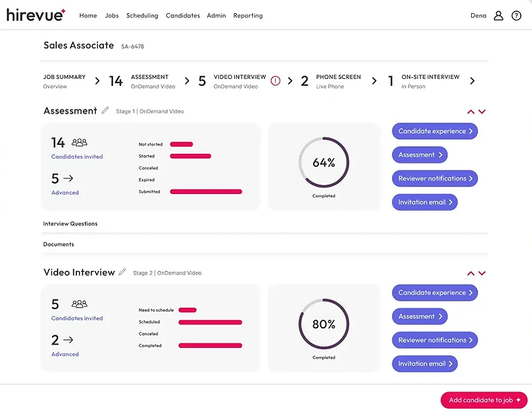
Task: Select the Phone Screen pipeline stage
Action: (331, 82)
